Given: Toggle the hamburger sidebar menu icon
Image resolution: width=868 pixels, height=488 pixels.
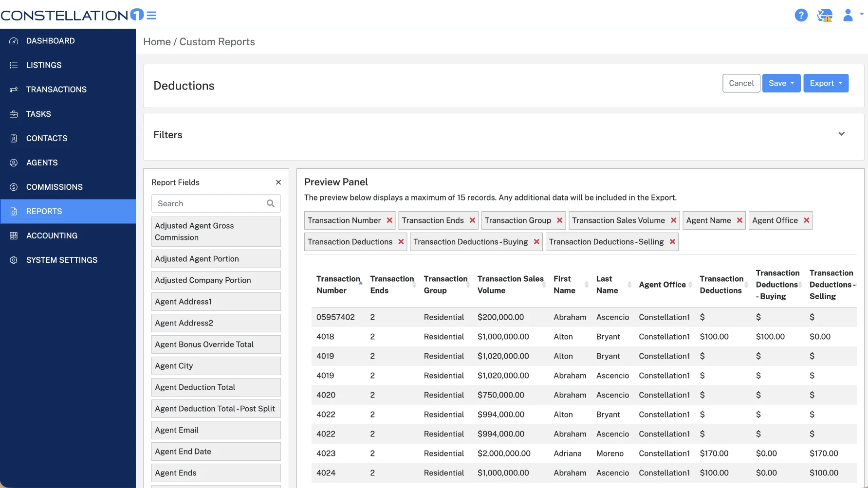Looking at the screenshot, I should (151, 16).
